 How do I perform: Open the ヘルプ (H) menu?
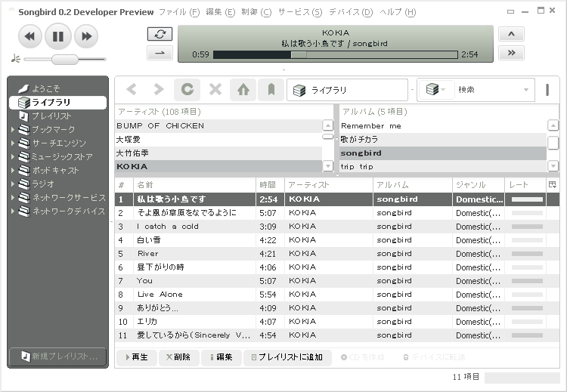click(x=398, y=12)
